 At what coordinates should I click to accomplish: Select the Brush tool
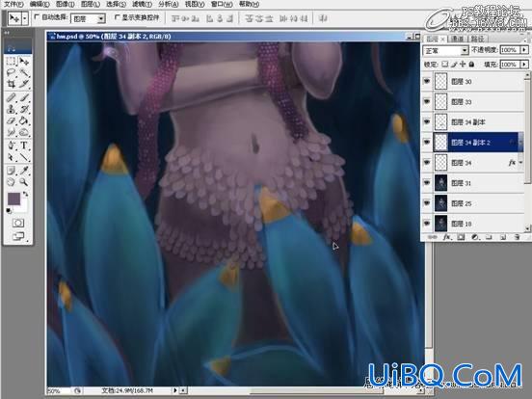pyautogui.click(x=24, y=98)
